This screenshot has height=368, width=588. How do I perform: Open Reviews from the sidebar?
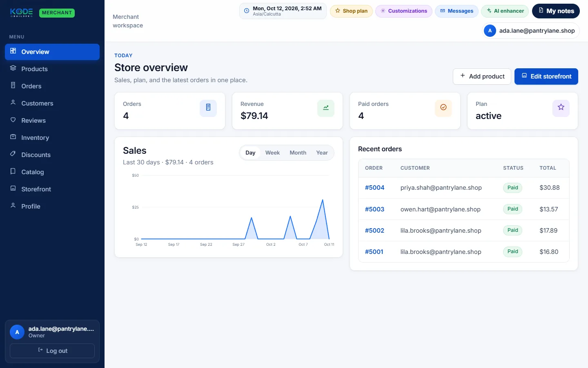tap(52, 121)
